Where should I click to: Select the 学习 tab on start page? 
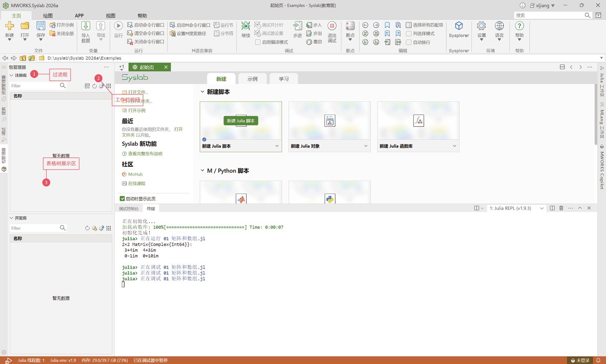284,79
